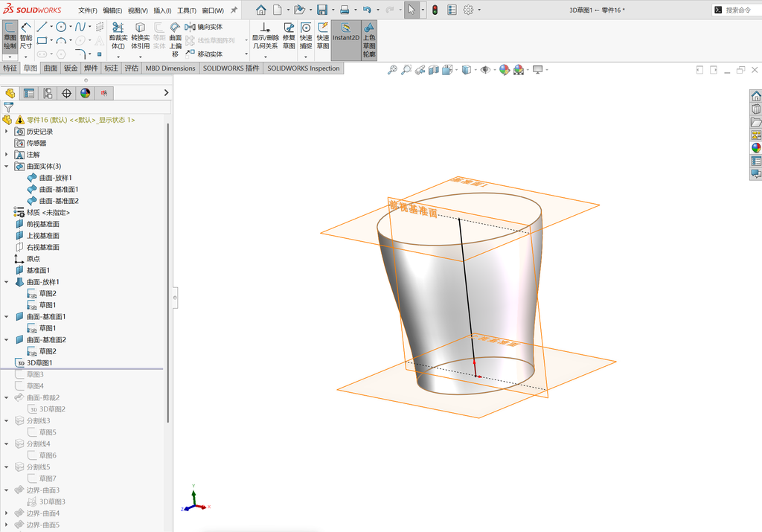Click the feature tree vertical scrollbar
Viewport: 762px width, 532px height.
(x=168, y=272)
